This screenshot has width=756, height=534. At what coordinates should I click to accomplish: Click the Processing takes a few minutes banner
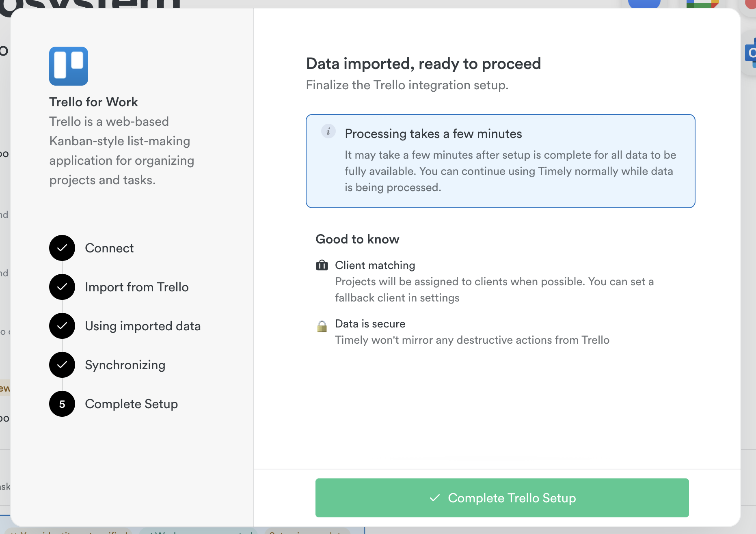click(x=500, y=161)
